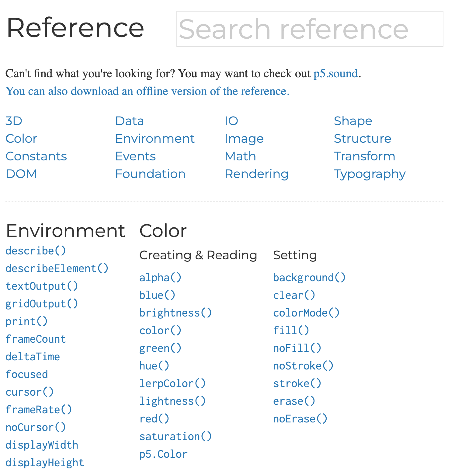Go to the Typography category
This screenshot has height=476, width=455.
[x=370, y=174]
